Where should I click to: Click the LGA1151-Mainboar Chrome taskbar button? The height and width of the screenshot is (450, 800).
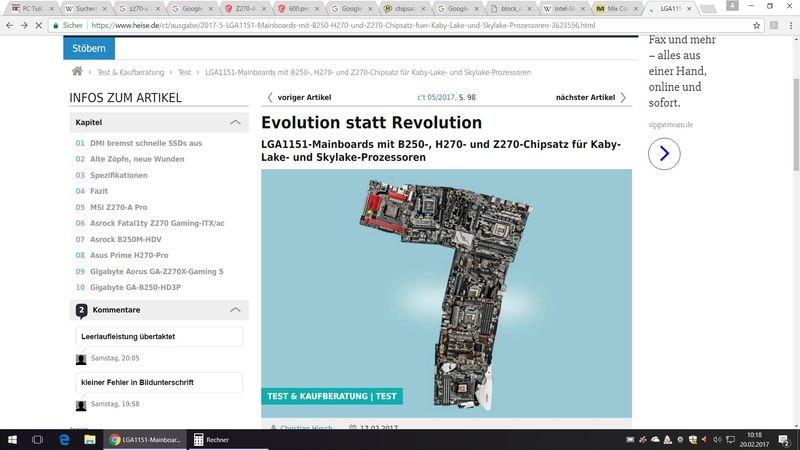click(145, 439)
